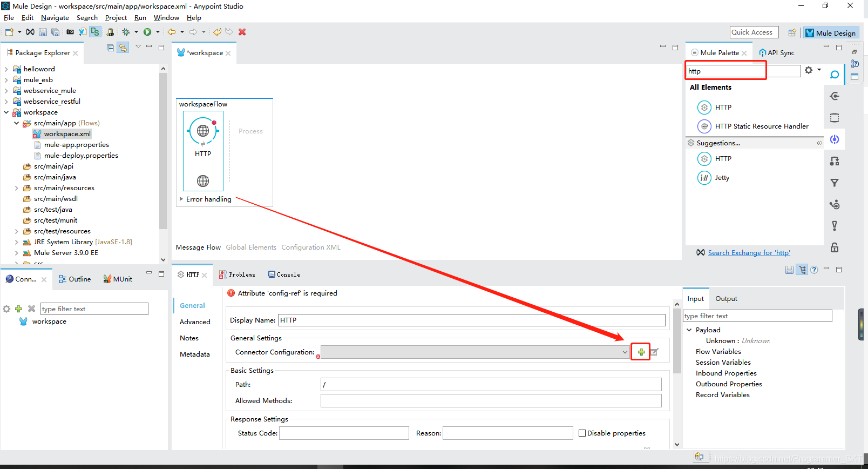Click the green Run button

pos(147,32)
